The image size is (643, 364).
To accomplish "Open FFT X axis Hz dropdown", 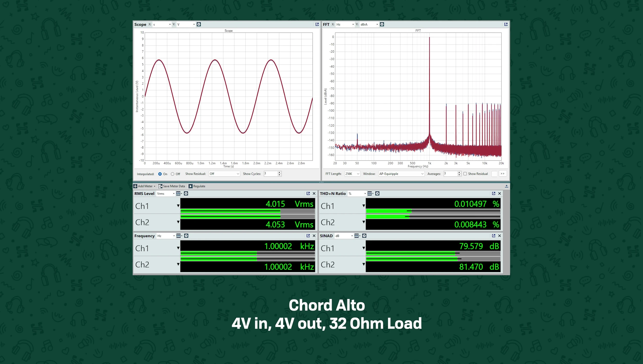I will pyautogui.click(x=345, y=24).
